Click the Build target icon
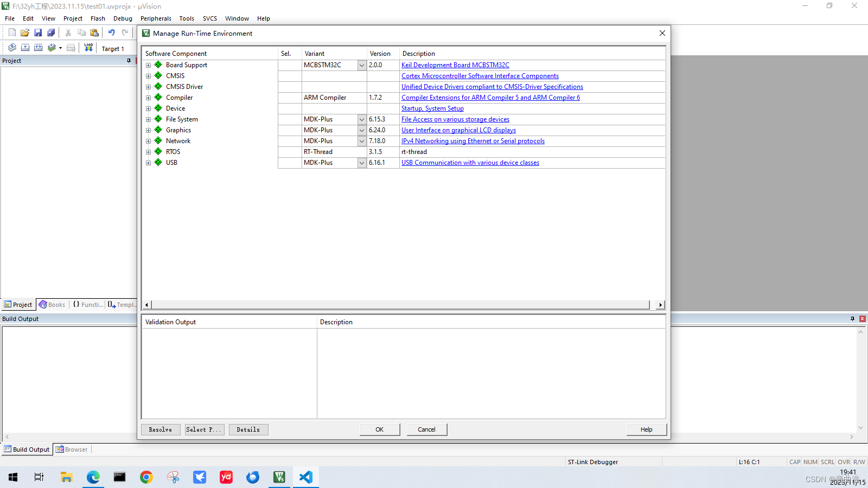 (25, 48)
